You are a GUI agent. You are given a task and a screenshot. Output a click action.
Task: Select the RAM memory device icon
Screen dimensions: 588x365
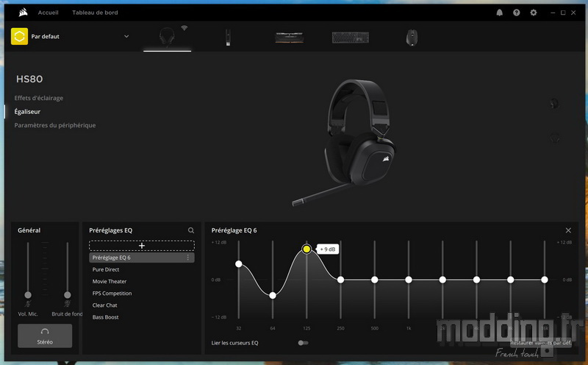[x=289, y=38]
